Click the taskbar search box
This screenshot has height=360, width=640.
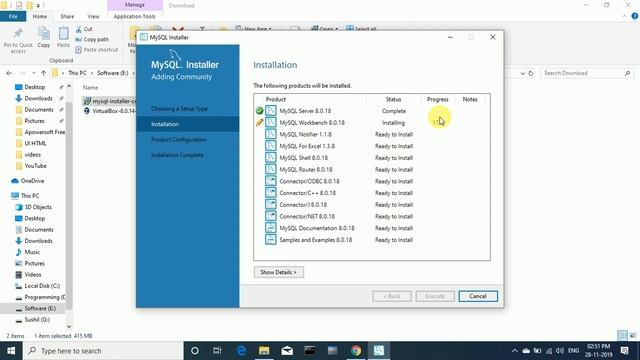coord(103,351)
